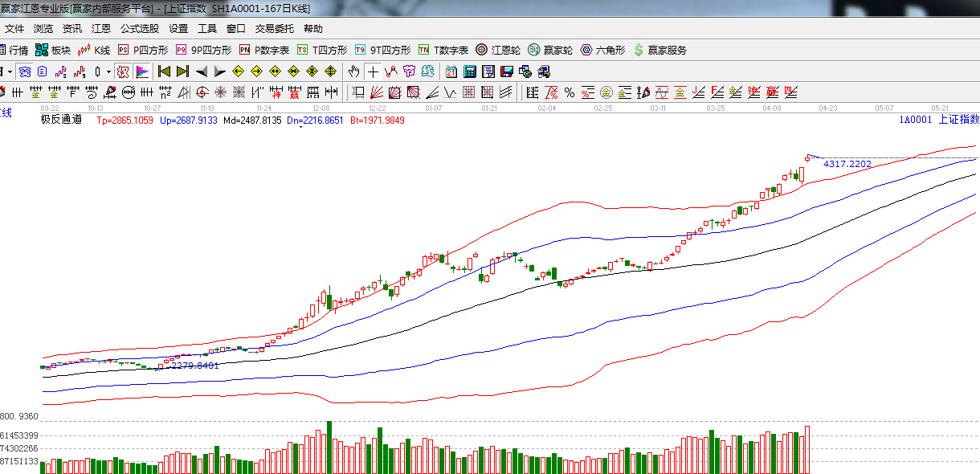
Task: Jump to first bar with skip-back arrow
Action: coord(165,72)
